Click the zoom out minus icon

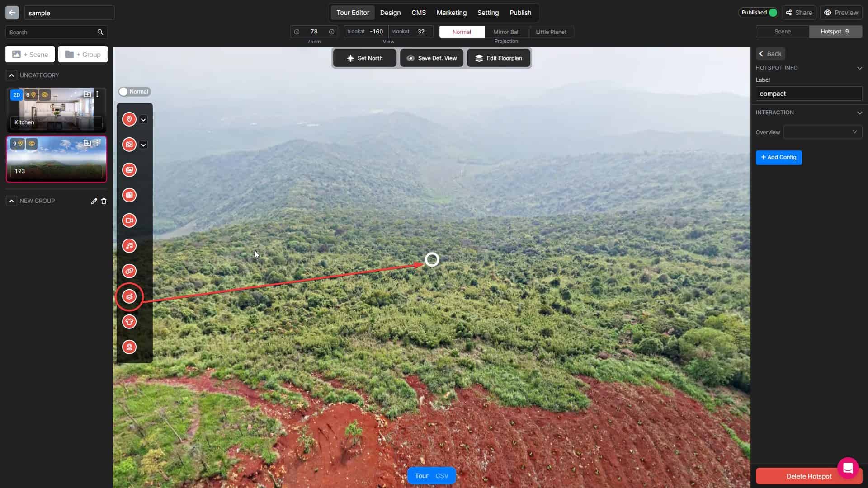297,32
